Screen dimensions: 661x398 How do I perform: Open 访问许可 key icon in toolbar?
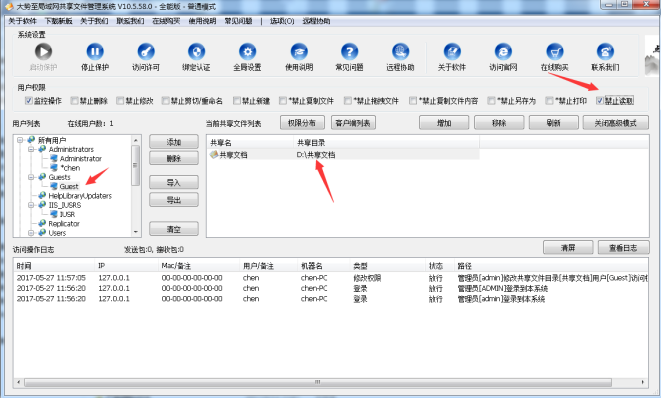point(146,51)
